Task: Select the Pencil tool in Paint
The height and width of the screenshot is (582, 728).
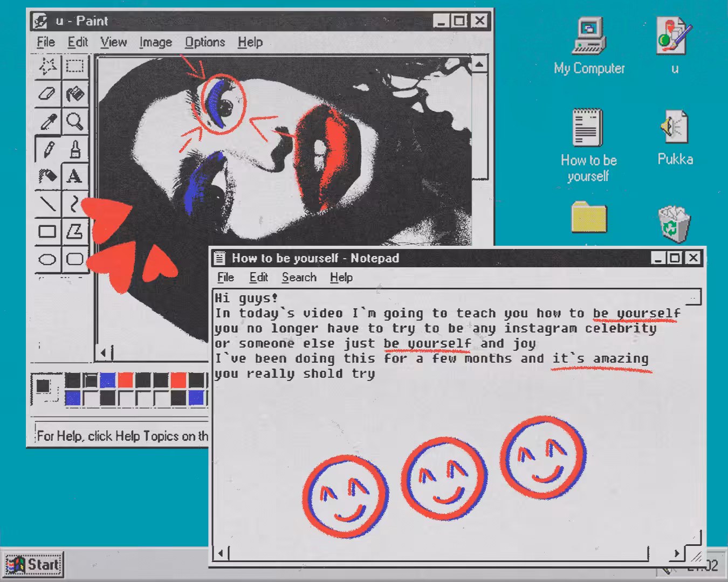Action: [x=48, y=149]
